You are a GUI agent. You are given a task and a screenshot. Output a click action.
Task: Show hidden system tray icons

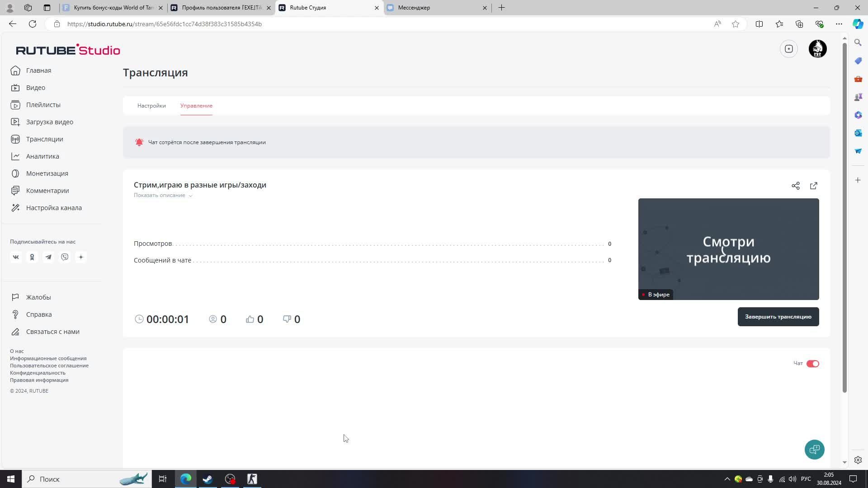pos(727,479)
